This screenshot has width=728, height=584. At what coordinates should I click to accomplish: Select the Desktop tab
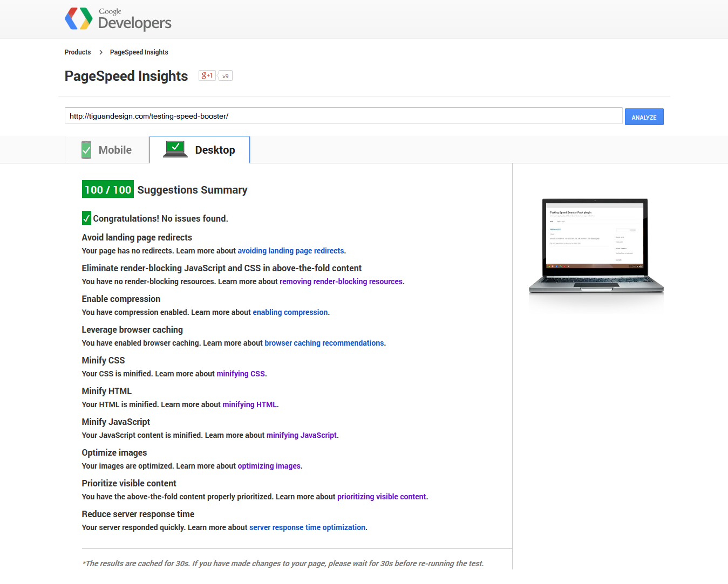200,150
